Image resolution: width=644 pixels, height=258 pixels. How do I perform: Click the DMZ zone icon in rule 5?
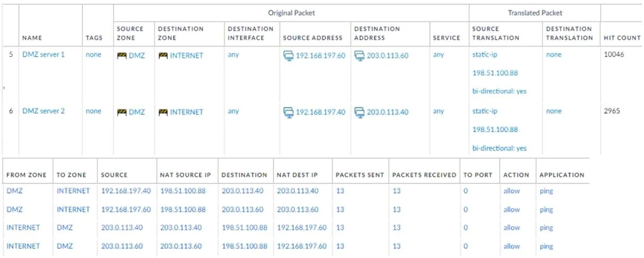tap(122, 56)
